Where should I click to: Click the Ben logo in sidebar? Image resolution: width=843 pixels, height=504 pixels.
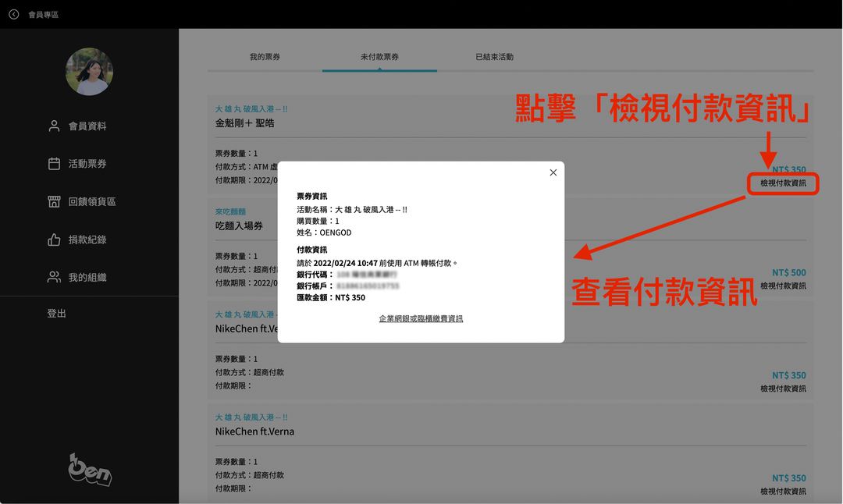tap(90, 469)
